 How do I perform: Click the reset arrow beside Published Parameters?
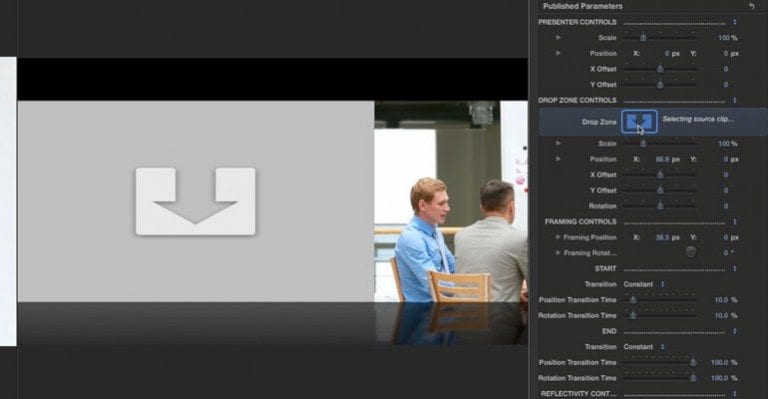[x=752, y=6]
